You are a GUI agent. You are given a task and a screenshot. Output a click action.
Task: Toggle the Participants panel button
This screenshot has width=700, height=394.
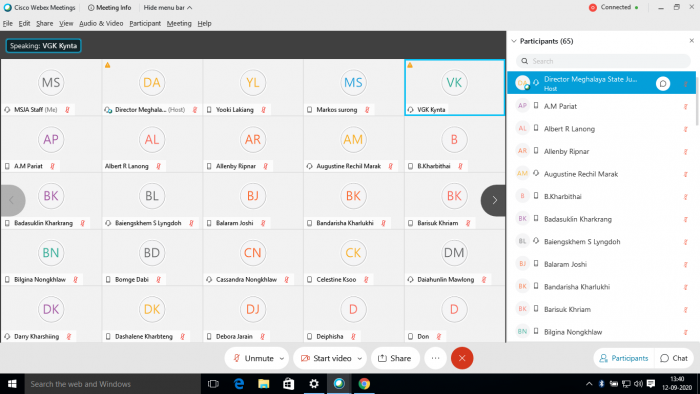[x=624, y=358]
